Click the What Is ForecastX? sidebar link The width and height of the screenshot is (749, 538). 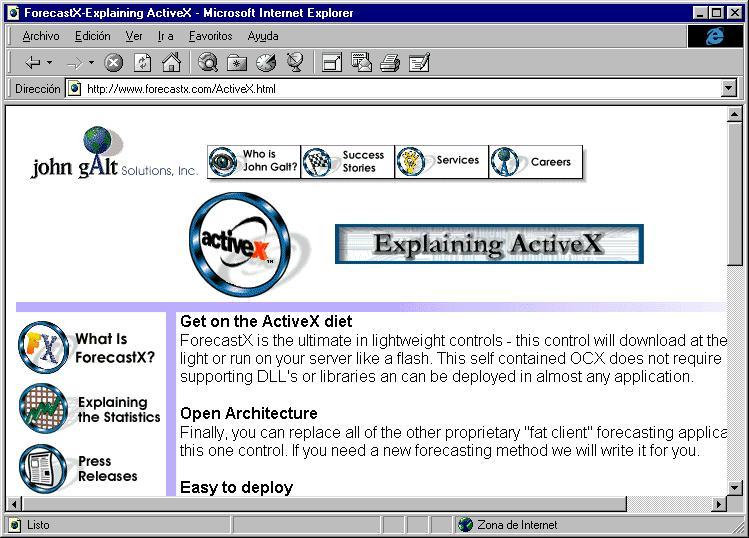(x=87, y=348)
